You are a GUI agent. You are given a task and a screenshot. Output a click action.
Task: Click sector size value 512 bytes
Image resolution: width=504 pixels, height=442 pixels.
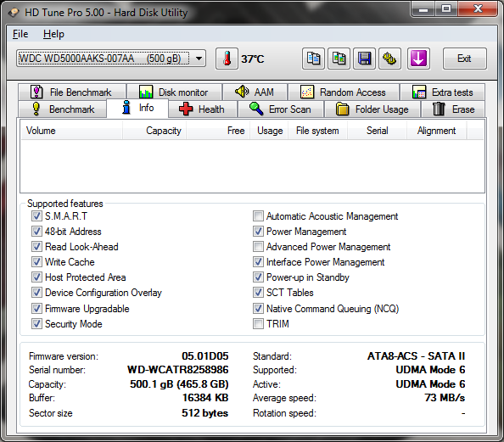coord(204,413)
